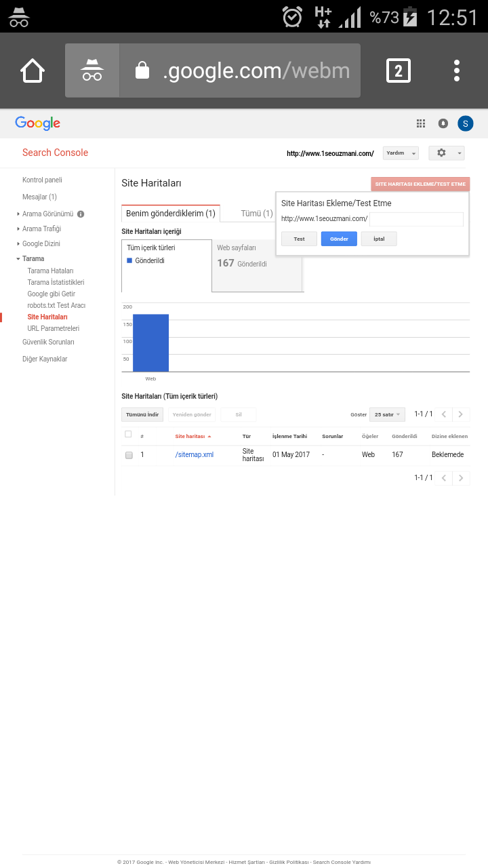Go to previous page above the table

tap(444, 414)
